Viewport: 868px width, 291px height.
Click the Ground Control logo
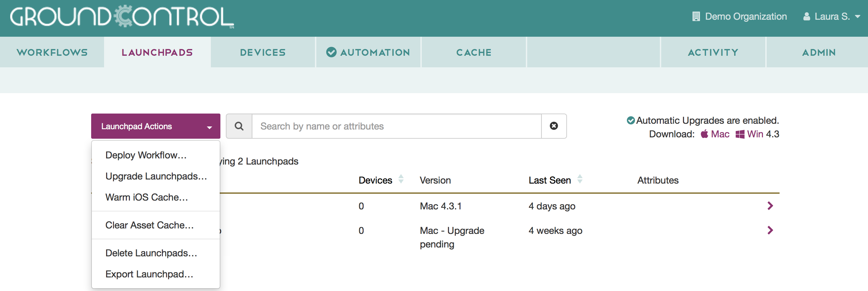122,17
